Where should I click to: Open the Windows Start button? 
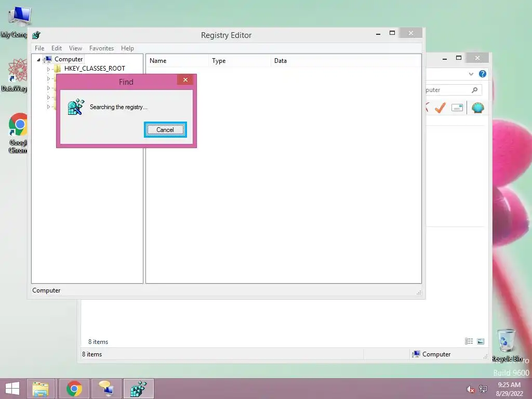(12, 389)
